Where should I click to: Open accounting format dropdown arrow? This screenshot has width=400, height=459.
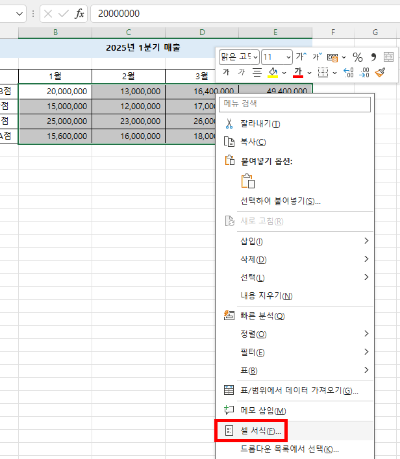344,57
